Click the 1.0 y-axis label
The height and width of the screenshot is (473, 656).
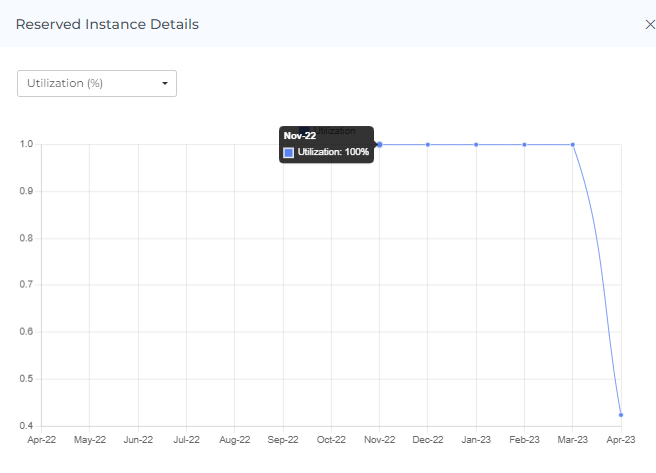27,144
